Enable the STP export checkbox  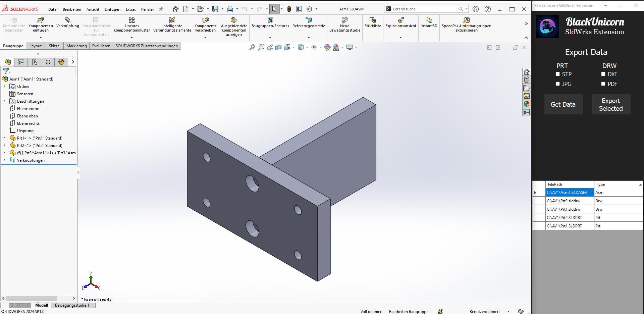click(557, 74)
